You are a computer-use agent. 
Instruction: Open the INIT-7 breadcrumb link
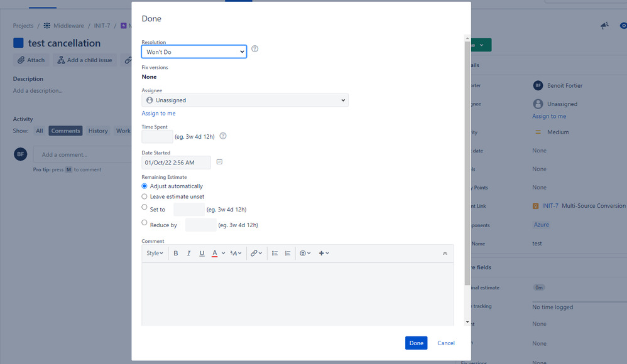(102, 26)
